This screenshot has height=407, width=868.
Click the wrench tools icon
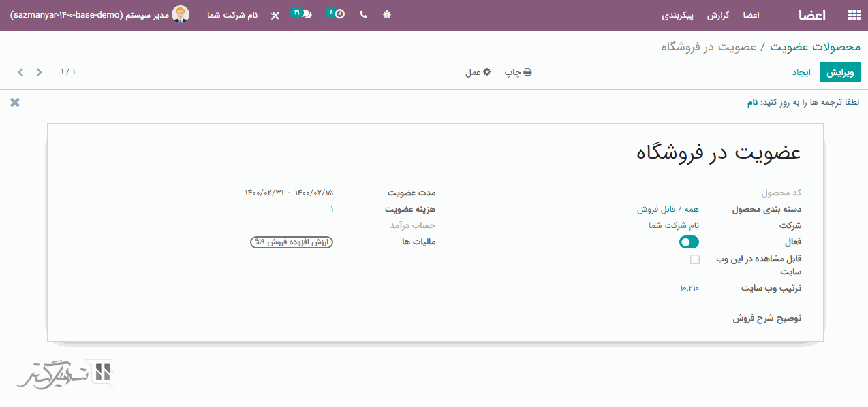click(275, 15)
